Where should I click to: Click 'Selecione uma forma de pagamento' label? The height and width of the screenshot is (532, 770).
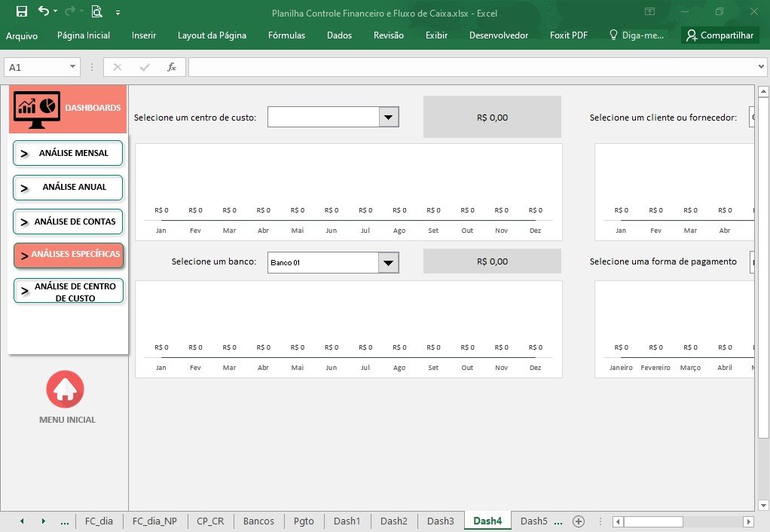(x=663, y=261)
